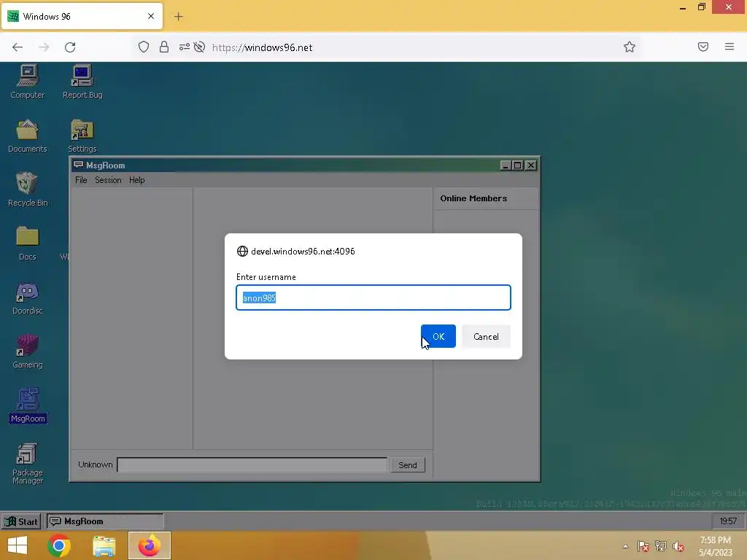Screen dimensions: 747x560
Task: Open the site permissions icon in address bar
Action: (x=185, y=47)
